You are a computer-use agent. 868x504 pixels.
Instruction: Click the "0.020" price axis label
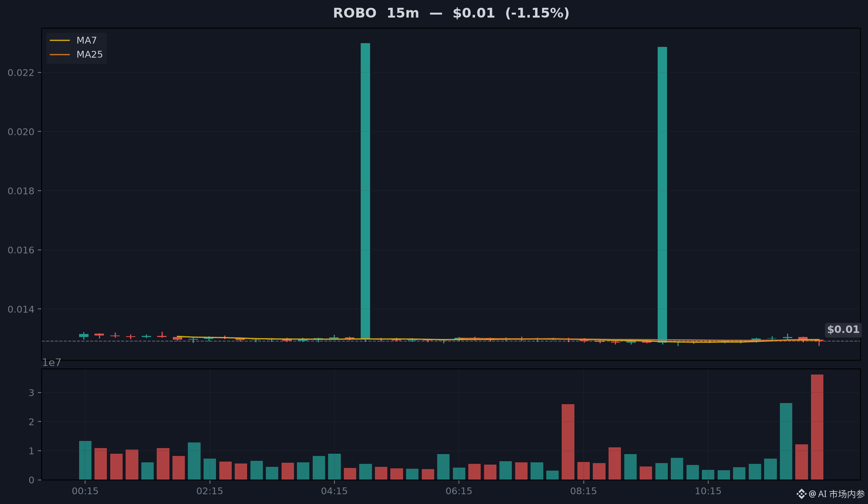pos(21,132)
